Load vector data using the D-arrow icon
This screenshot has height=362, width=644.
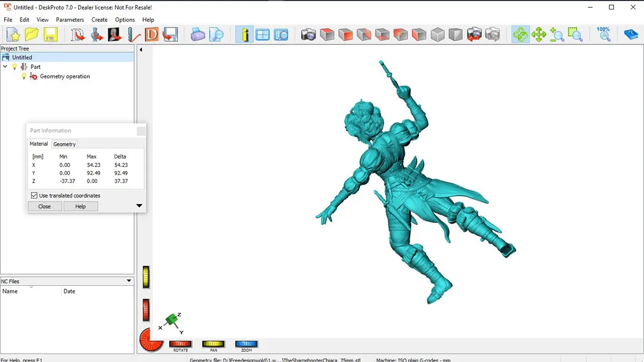point(78,35)
